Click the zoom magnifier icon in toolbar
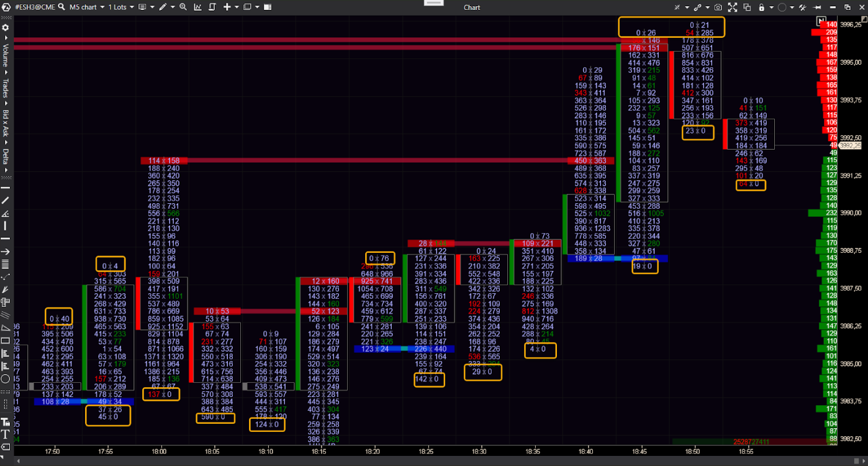 183,7
